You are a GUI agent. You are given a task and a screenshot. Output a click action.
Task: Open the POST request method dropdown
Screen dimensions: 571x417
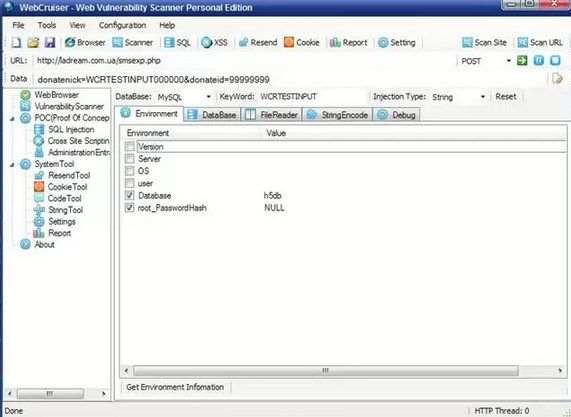click(485, 61)
